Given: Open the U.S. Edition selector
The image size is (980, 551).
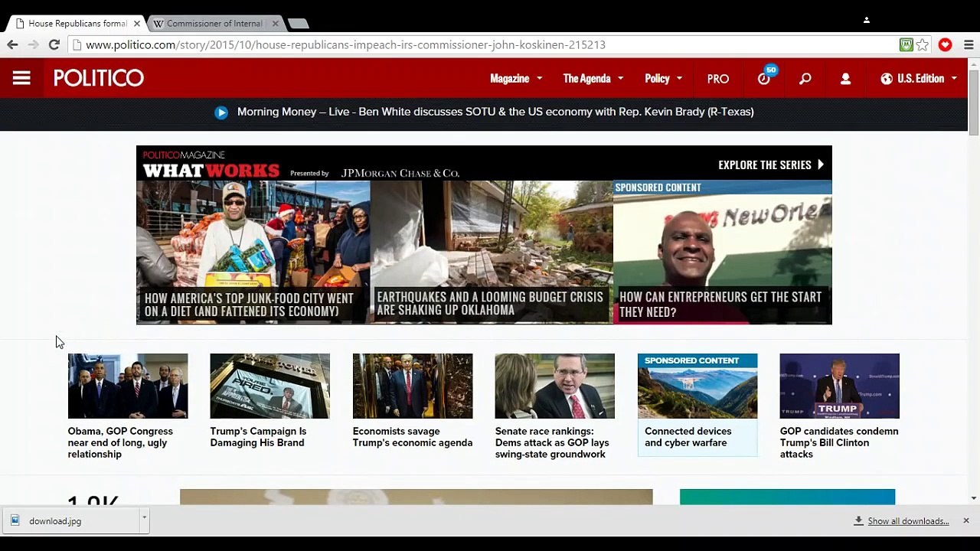Looking at the screenshot, I should (x=920, y=78).
